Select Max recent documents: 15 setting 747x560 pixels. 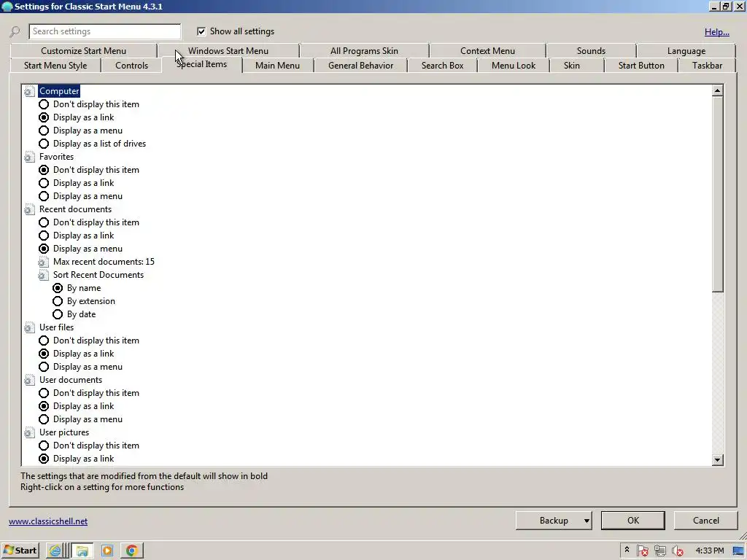(104, 262)
